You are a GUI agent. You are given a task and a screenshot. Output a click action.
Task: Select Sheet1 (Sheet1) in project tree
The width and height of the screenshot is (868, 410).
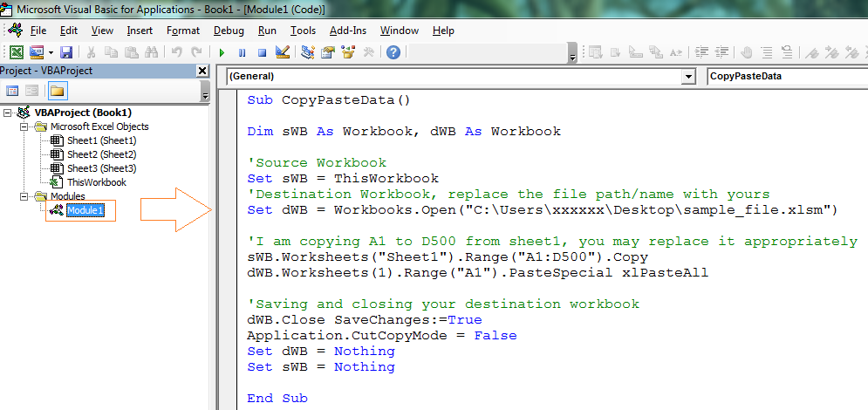102,140
